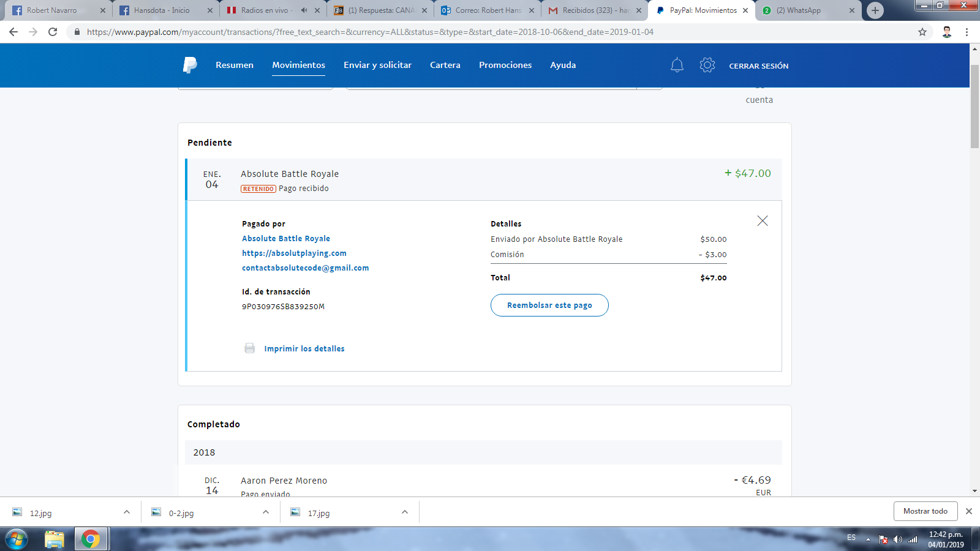Open the Chrome three-dot menu
Viewport: 980px width, 551px height.
click(967, 32)
